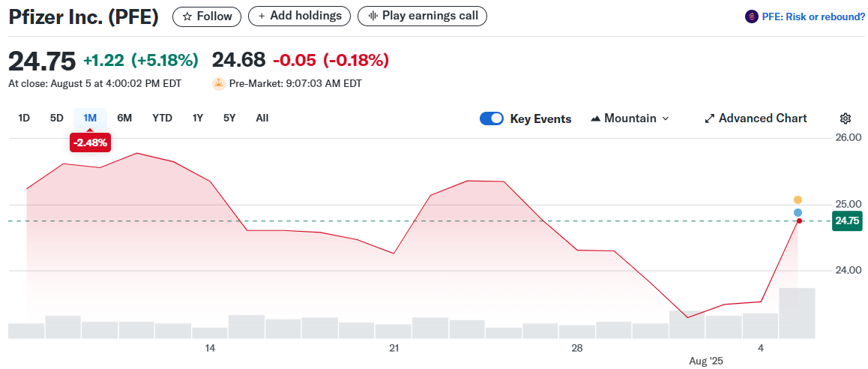Click the pre-market price 24.68
The width and height of the screenshot is (868, 369).
tap(239, 60)
